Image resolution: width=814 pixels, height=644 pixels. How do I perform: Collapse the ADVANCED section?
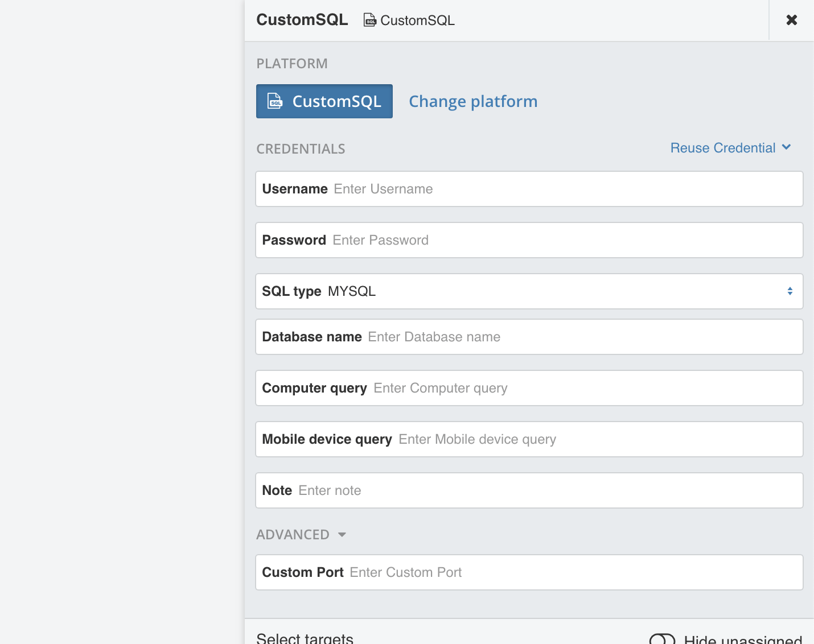pyautogui.click(x=301, y=535)
